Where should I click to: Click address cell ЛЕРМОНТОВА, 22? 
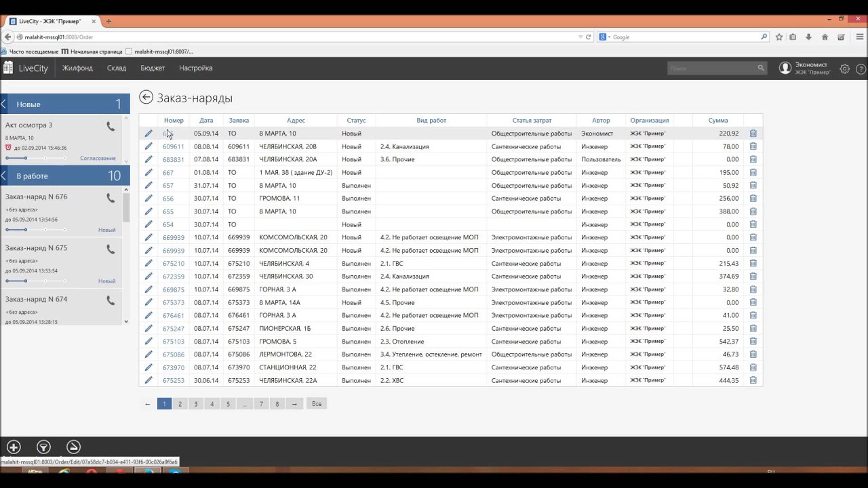[285, 354]
